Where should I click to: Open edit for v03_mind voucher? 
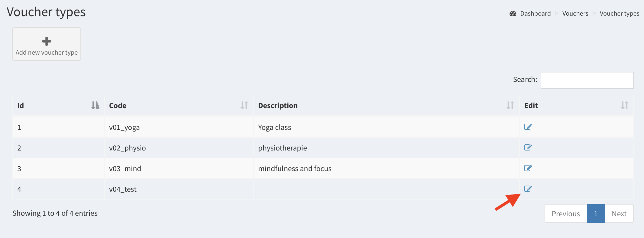(528, 168)
